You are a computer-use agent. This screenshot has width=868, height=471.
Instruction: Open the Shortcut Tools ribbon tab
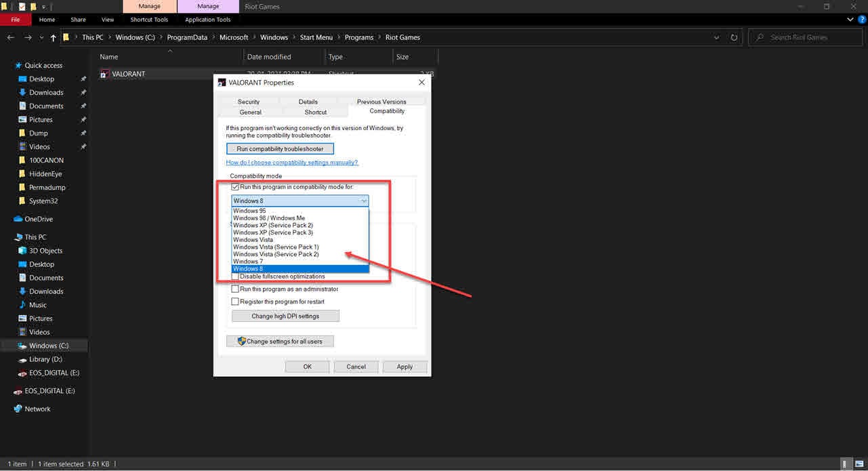(150, 20)
